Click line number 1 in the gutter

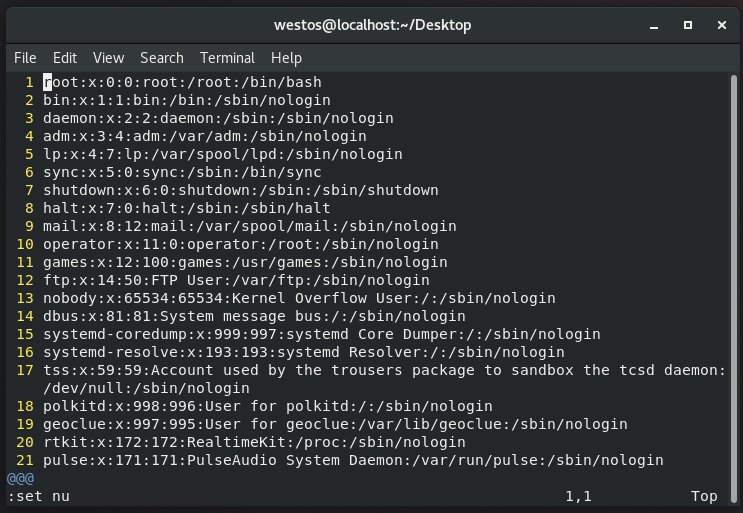pos(29,82)
